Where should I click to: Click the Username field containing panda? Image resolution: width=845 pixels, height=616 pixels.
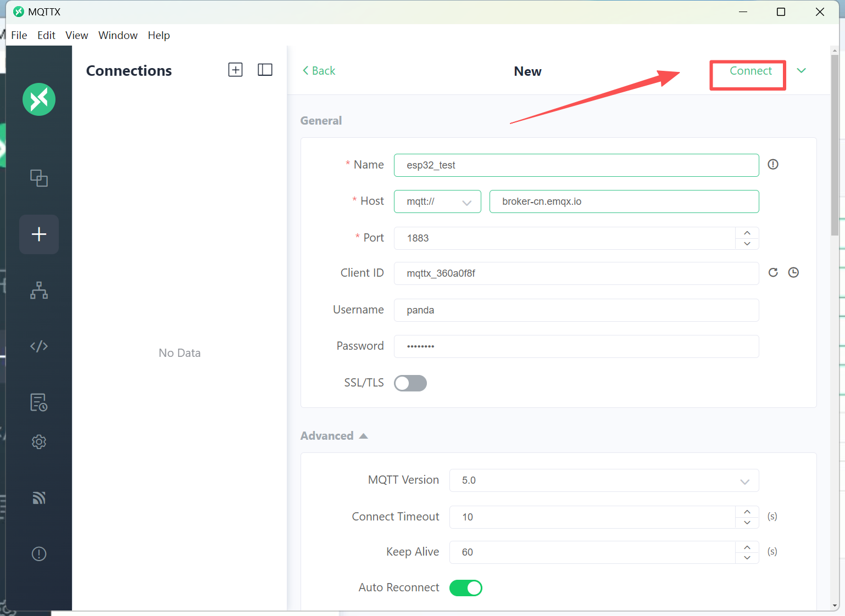point(576,310)
